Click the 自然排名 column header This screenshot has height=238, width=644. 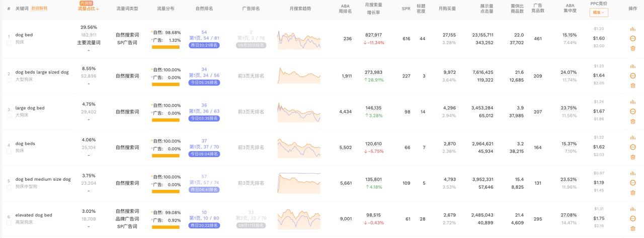pos(204,9)
